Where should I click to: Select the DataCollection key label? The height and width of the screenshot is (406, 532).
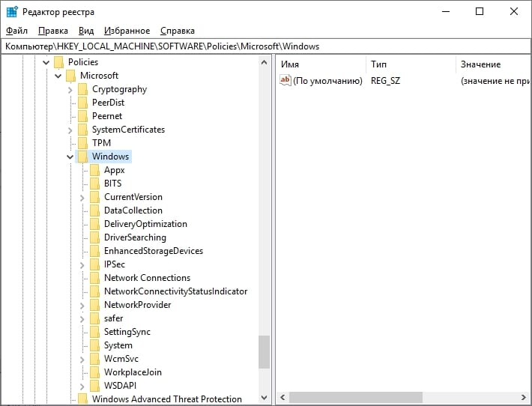[x=133, y=210]
